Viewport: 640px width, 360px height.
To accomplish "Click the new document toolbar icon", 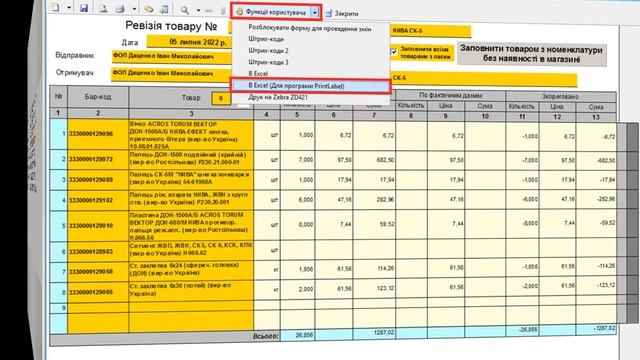I will 56,8.
